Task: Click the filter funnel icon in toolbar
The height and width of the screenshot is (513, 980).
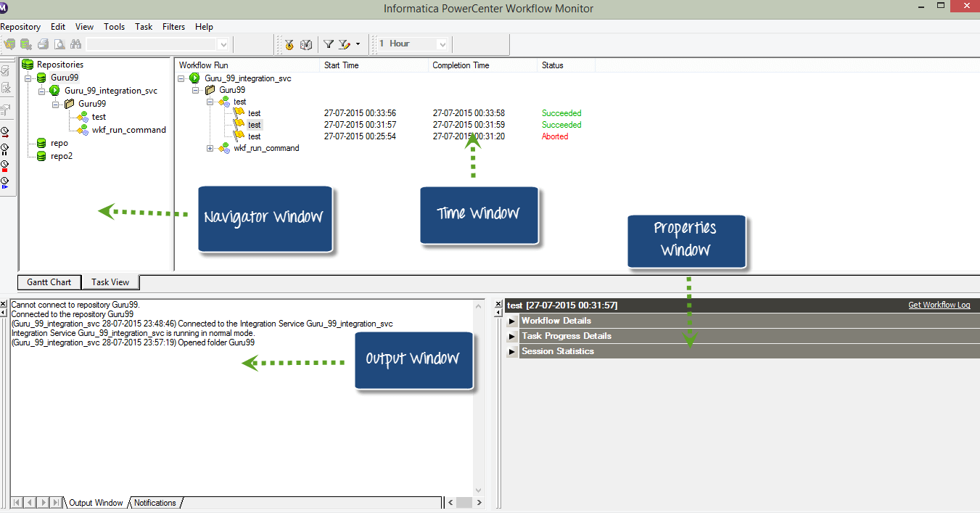Action: [x=329, y=44]
